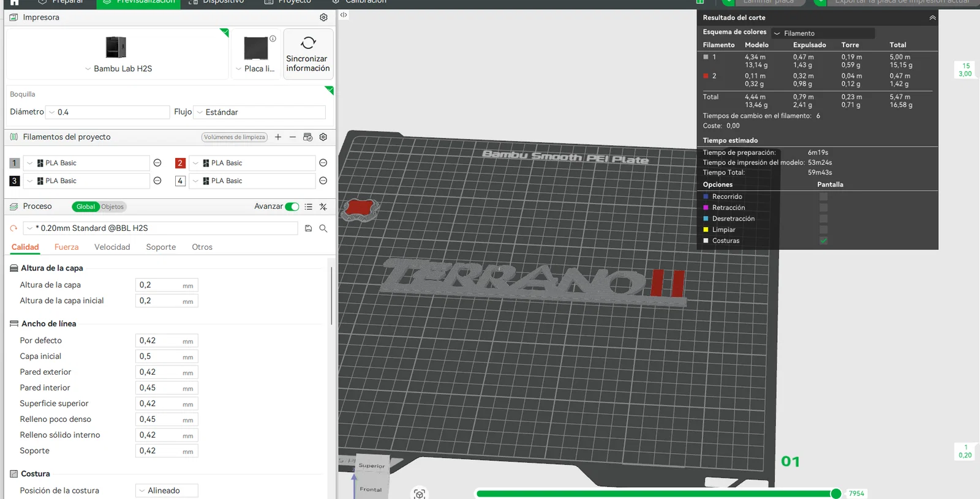Viewport: 980px width, 499px height.
Task: Click the remove filament minus icon
Action: (x=293, y=137)
